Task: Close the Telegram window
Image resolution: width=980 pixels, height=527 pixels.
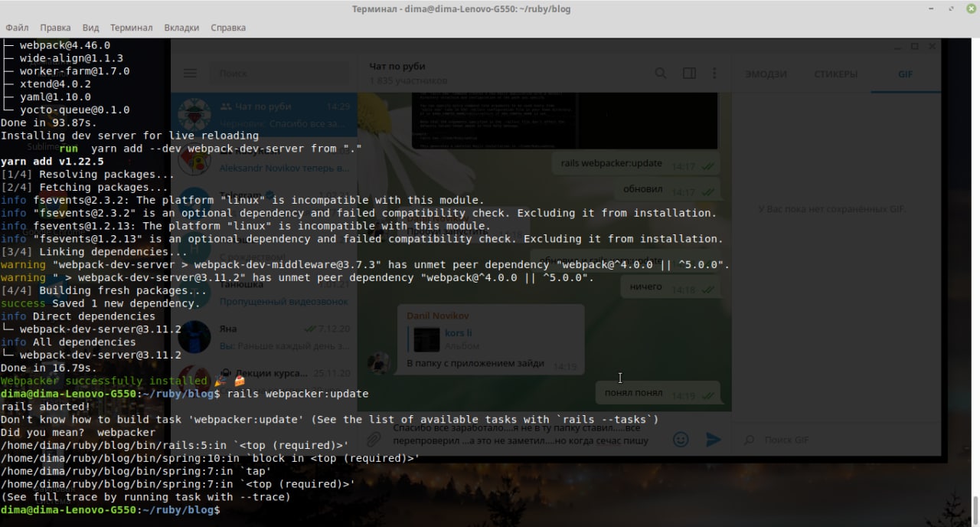Action: pos(932,47)
